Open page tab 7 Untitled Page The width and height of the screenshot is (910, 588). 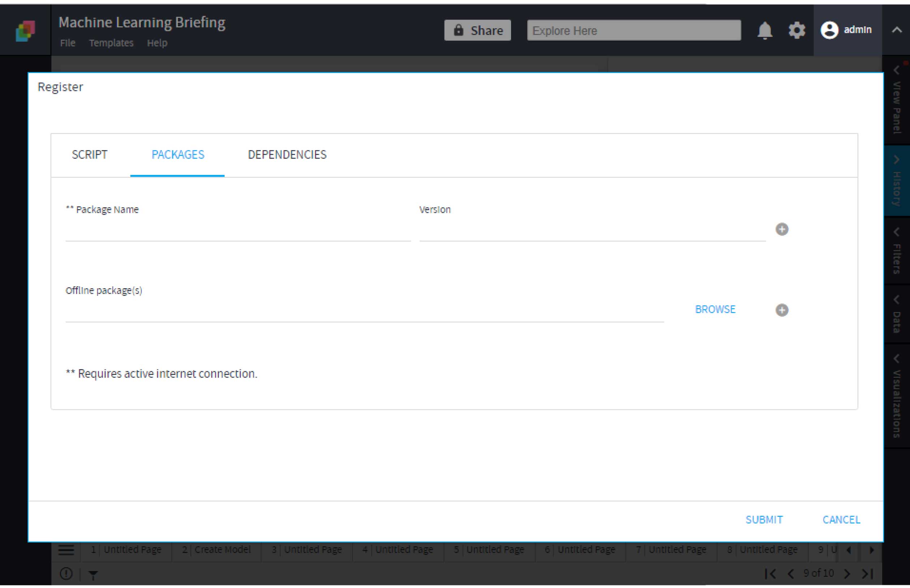[x=671, y=549]
